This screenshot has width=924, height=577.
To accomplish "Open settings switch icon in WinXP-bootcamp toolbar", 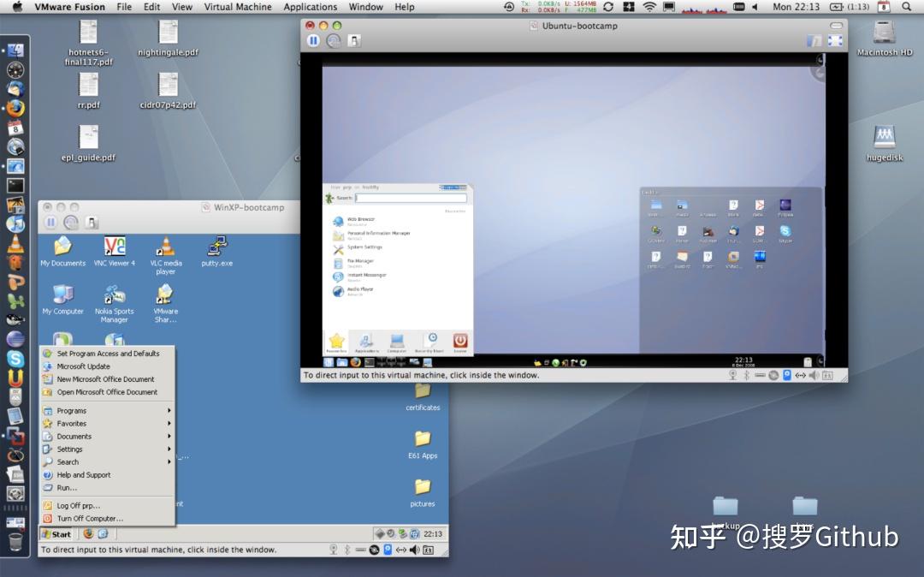I will (x=92, y=223).
